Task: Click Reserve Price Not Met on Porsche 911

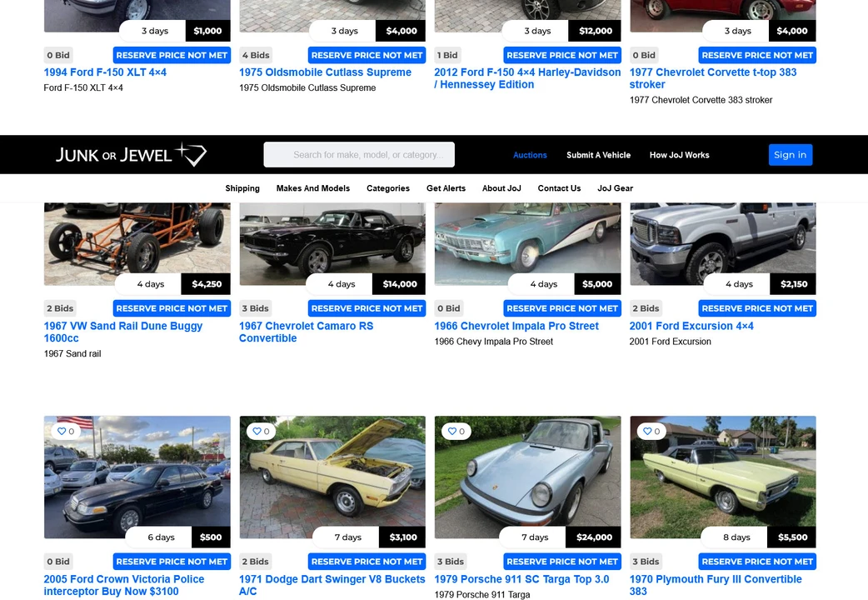Action: point(562,562)
